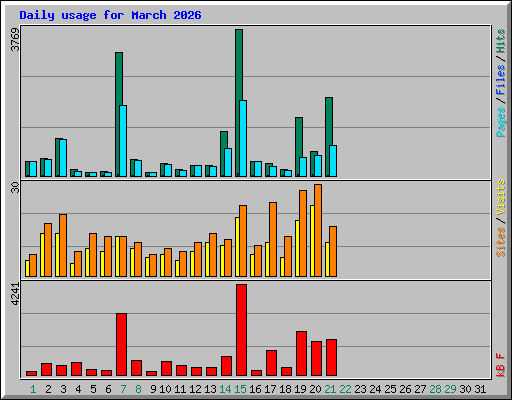Click the red KB bar for day 17
The image size is (512, 400).
click(x=271, y=363)
